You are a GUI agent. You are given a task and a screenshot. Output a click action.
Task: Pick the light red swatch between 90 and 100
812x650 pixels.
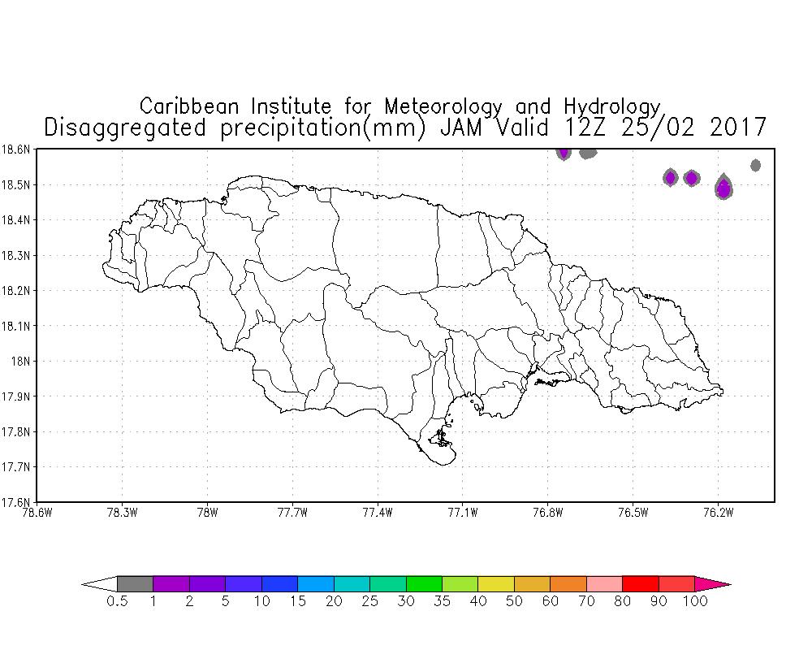coord(677,583)
